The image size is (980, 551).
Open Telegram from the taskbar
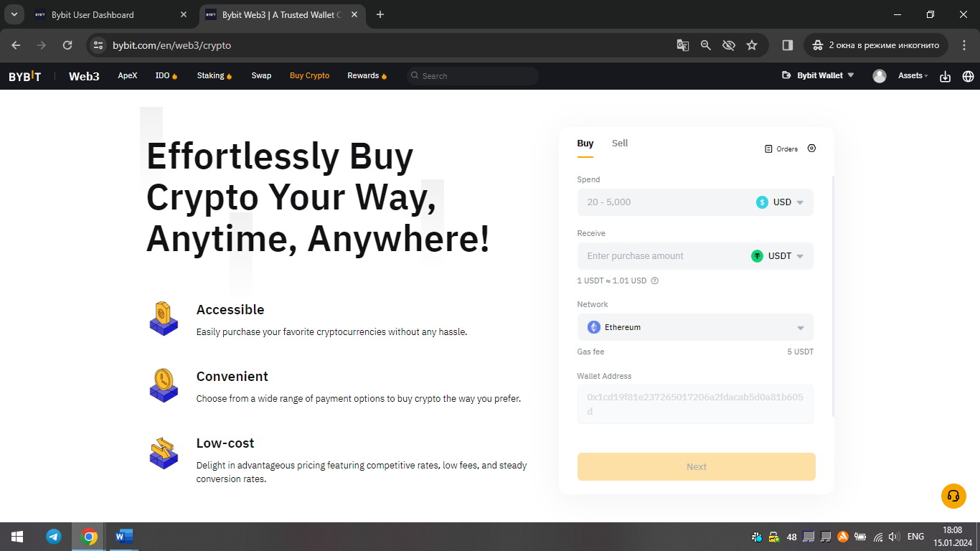click(54, 537)
